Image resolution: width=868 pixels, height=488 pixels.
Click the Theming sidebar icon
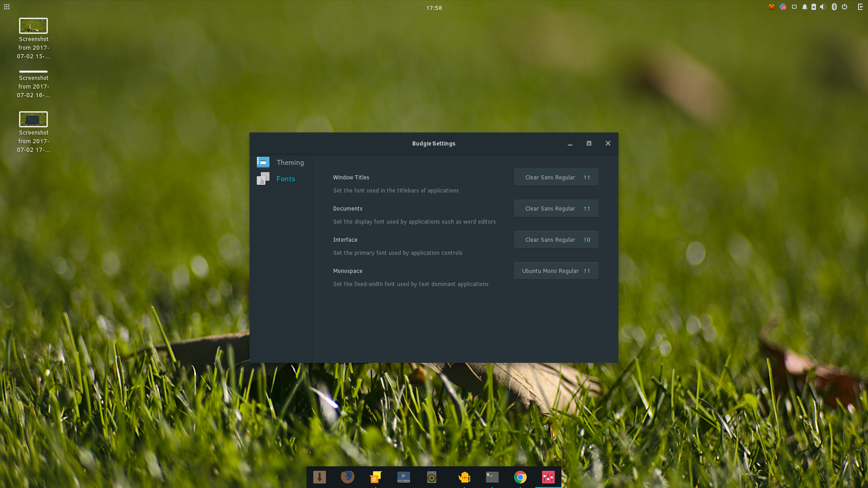point(263,162)
